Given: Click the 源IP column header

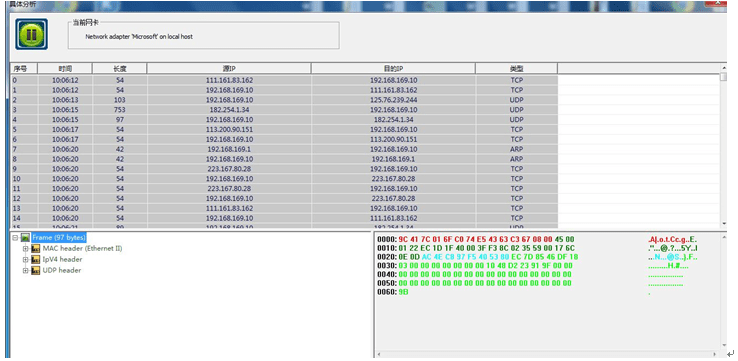Looking at the screenshot, I should (229, 69).
